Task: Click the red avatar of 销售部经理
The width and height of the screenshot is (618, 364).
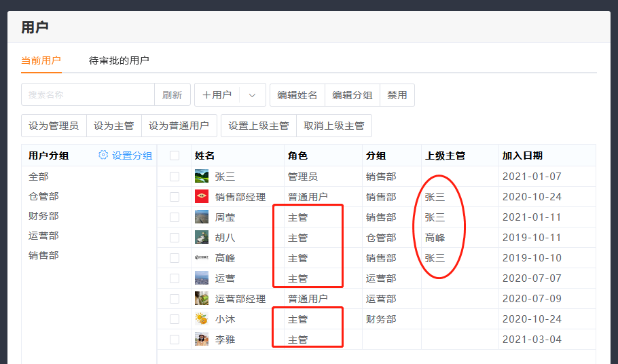Action: (x=202, y=197)
